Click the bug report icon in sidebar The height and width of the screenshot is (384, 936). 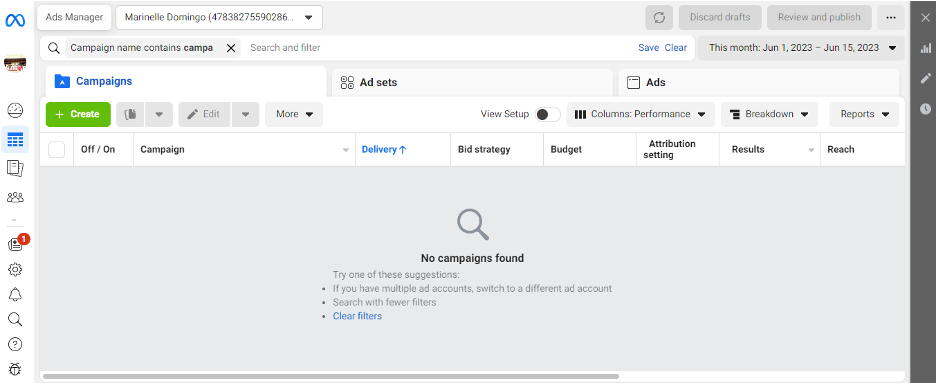tap(15, 369)
